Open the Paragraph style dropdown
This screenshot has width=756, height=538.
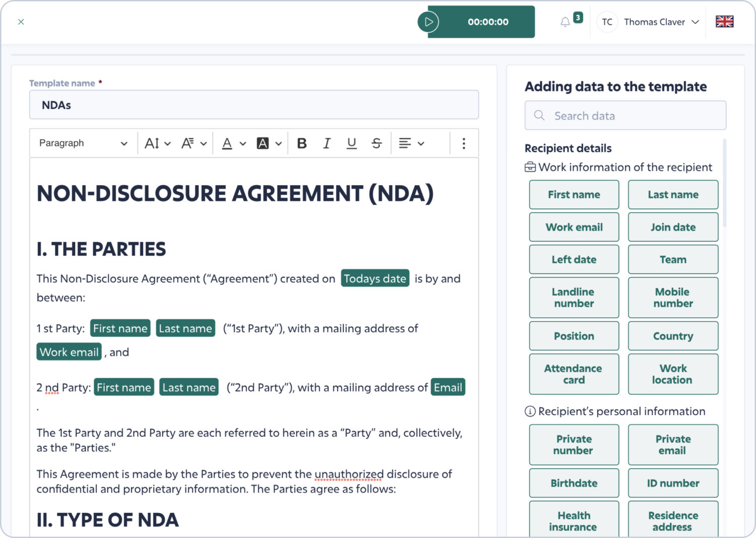(x=83, y=144)
